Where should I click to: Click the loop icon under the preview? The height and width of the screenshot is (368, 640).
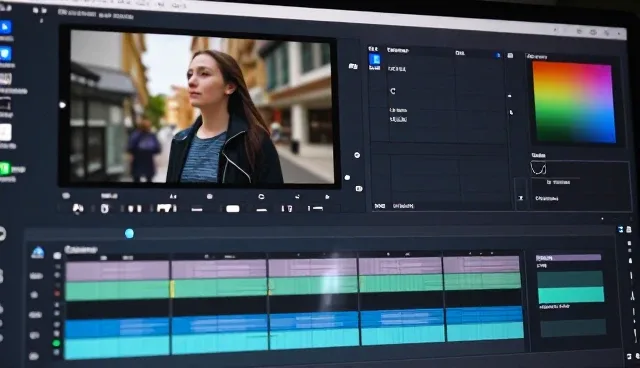point(261,197)
